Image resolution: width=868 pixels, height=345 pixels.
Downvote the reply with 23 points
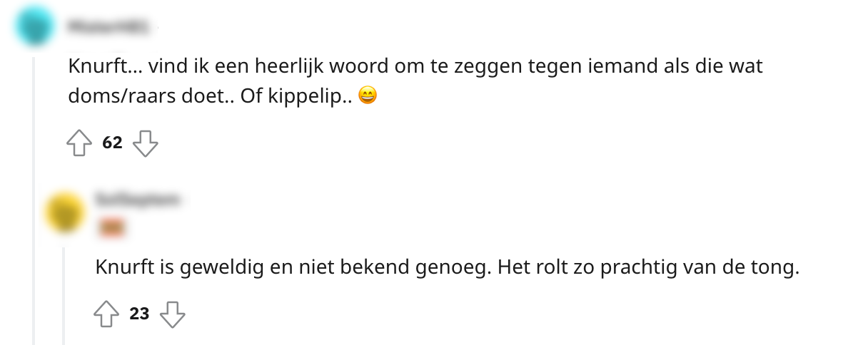click(172, 314)
